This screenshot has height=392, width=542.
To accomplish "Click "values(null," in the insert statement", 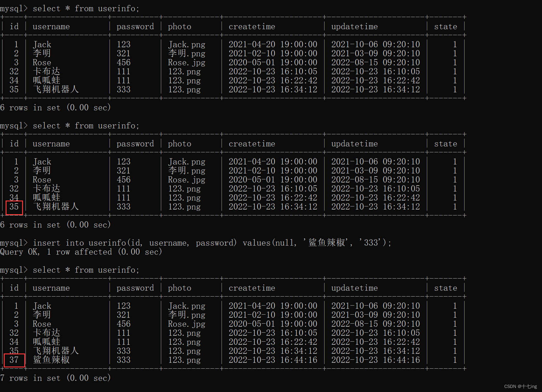I will 270,243.
